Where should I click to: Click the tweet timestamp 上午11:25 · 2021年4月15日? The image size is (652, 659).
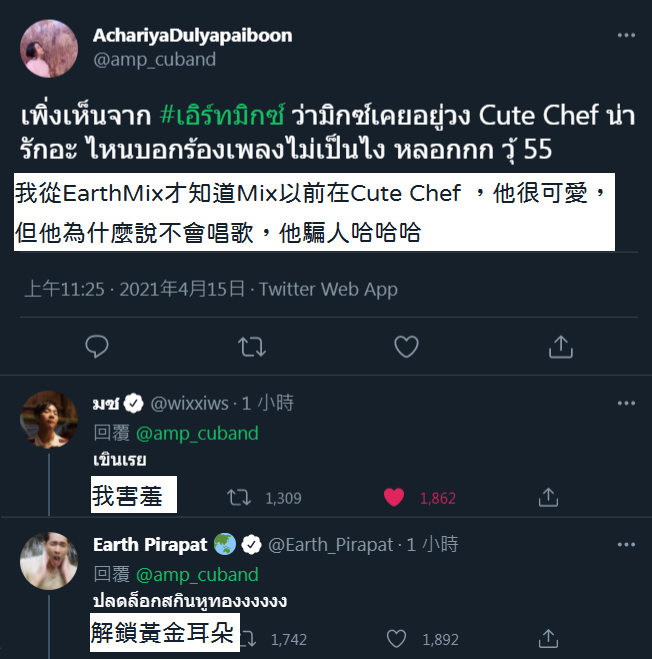pyautogui.click(x=135, y=289)
